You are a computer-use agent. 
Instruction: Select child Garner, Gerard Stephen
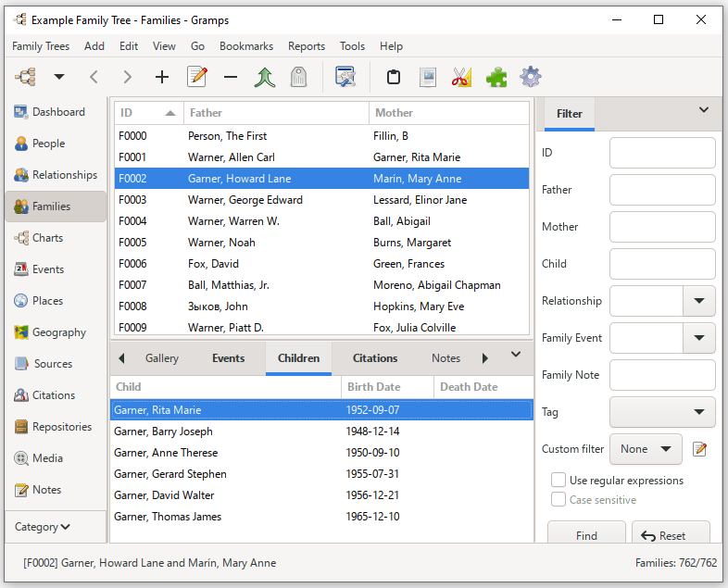coord(321,474)
